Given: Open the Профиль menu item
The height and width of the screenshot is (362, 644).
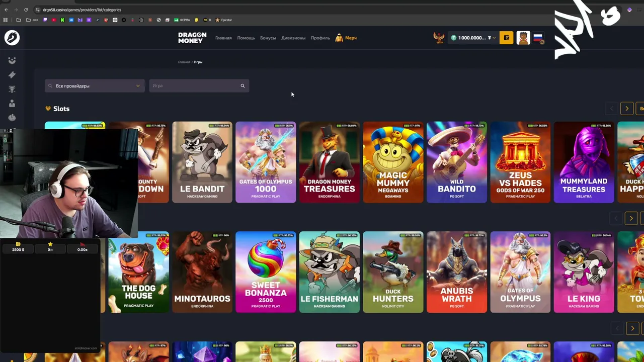Looking at the screenshot, I should (x=320, y=38).
